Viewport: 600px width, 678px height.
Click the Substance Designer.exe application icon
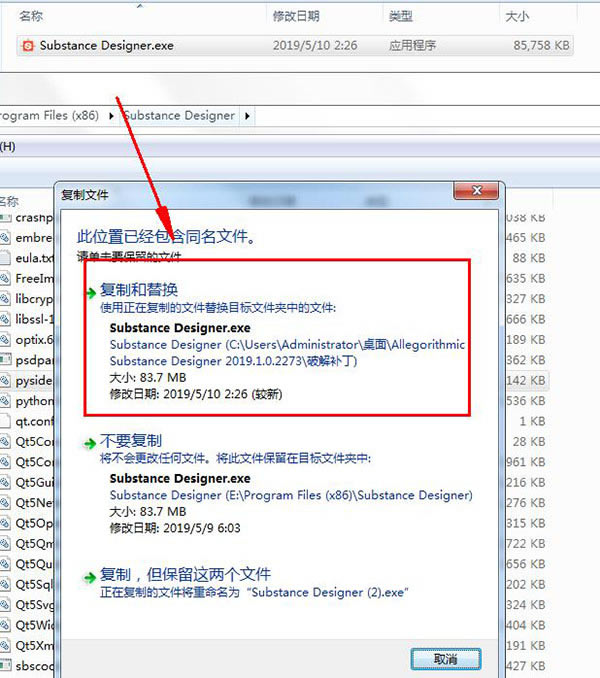tap(28, 45)
